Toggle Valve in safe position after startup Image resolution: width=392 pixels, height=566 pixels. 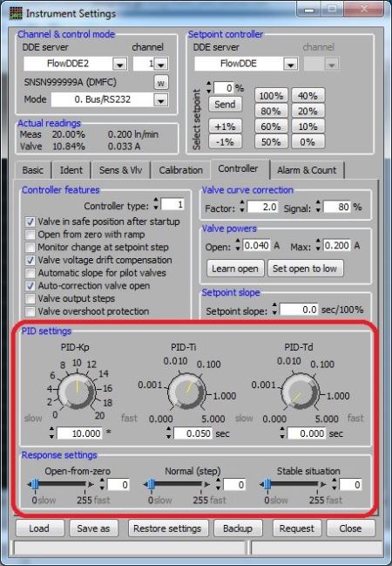click(x=30, y=222)
